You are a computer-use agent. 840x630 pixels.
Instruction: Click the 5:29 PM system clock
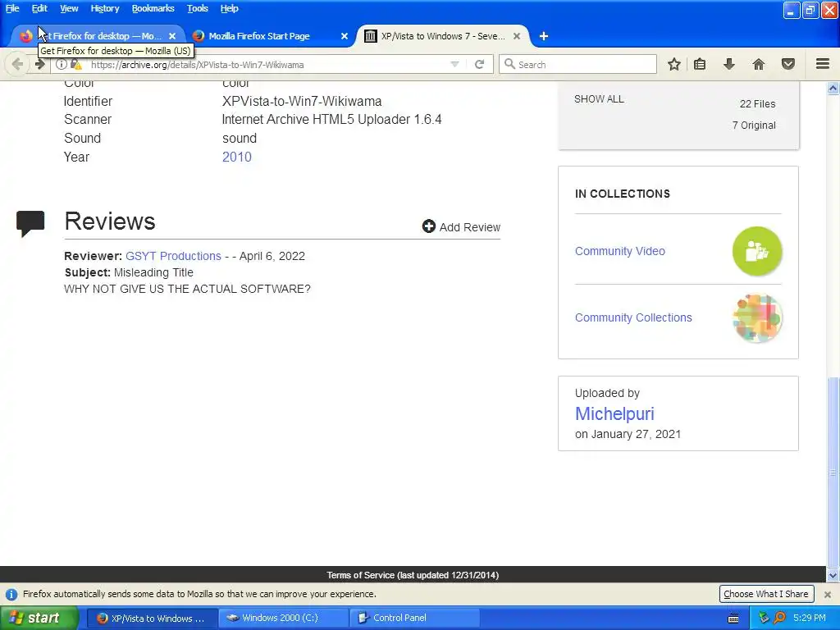(x=810, y=618)
